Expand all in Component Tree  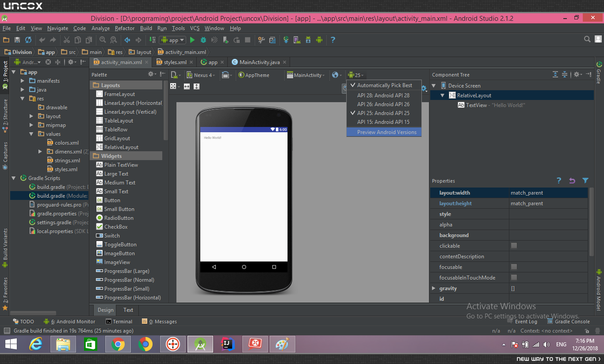[x=555, y=74]
